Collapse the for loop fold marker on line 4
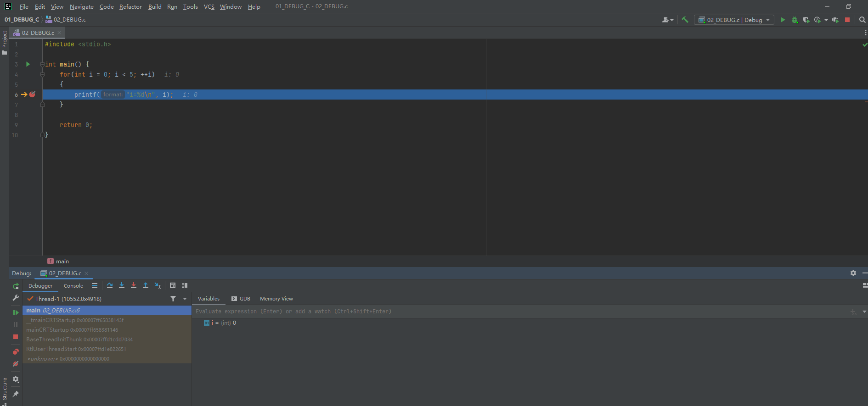This screenshot has height=406, width=868. click(42, 74)
